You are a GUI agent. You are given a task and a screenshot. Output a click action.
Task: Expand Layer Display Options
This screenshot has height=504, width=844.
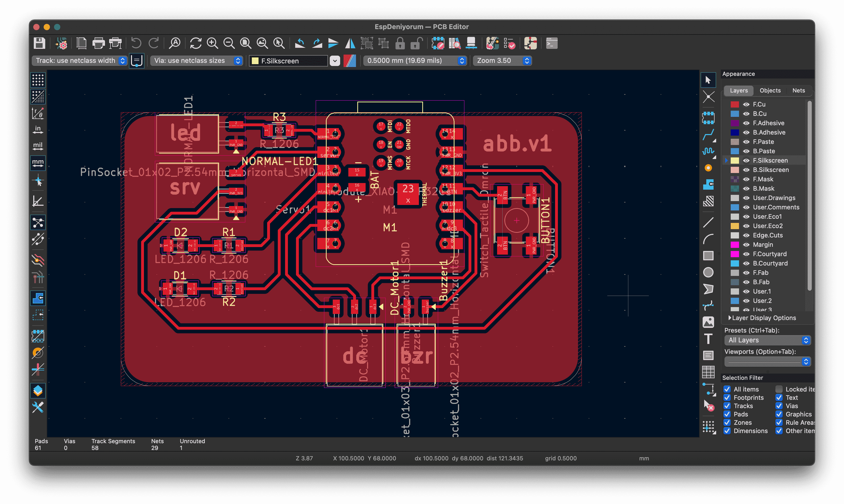[762, 318]
